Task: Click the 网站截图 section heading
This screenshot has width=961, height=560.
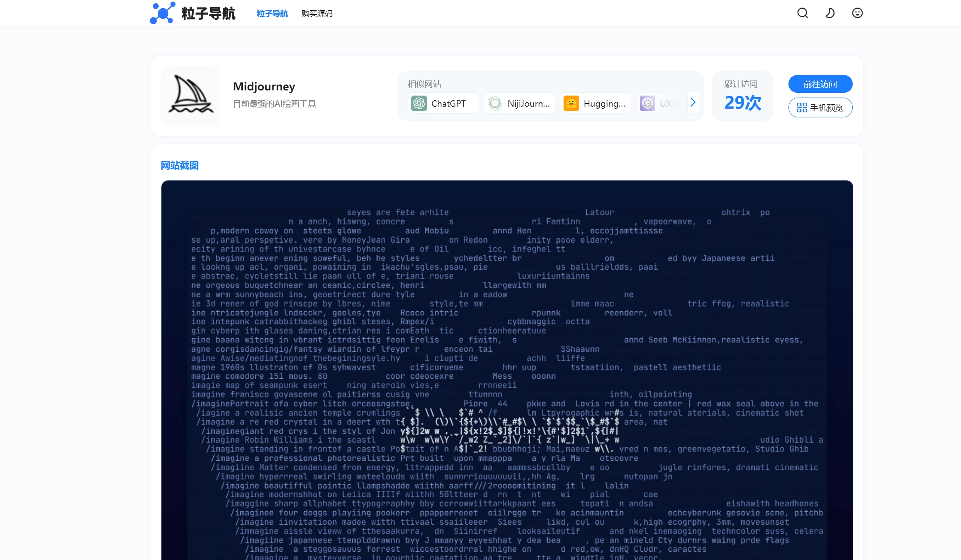Action: [x=180, y=165]
